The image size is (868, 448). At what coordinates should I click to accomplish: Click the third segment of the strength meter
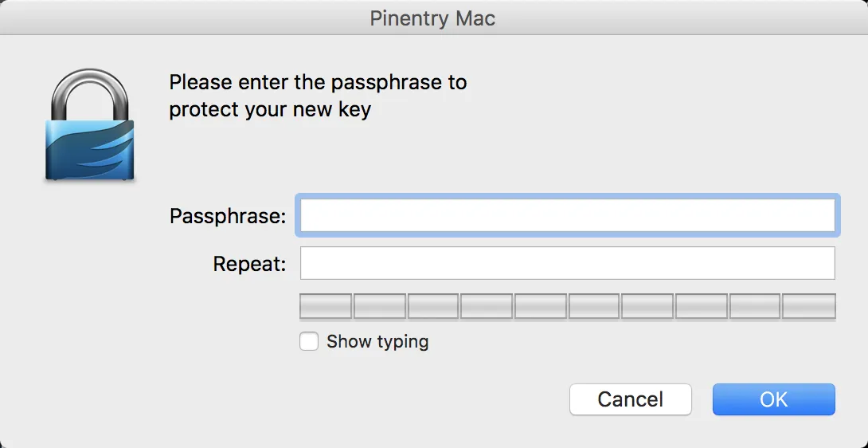[x=433, y=307]
